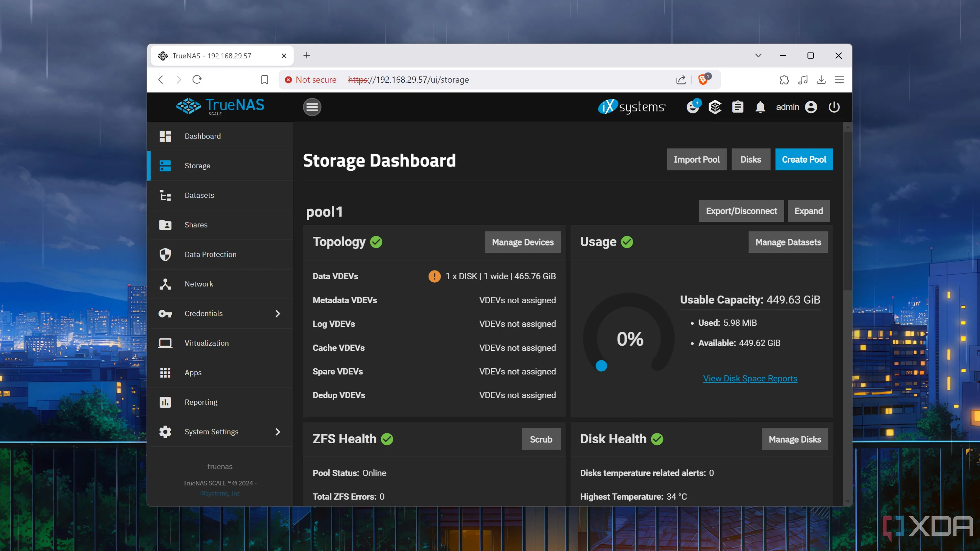Click the Virtualization laptop icon

(x=165, y=343)
